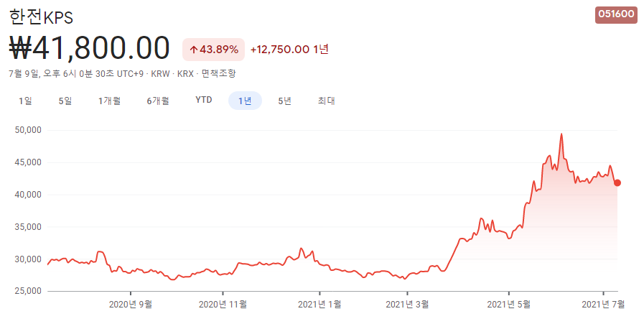Click the 한전KPS stock title
Viewport: 644px width, 319px height.
[41, 17]
